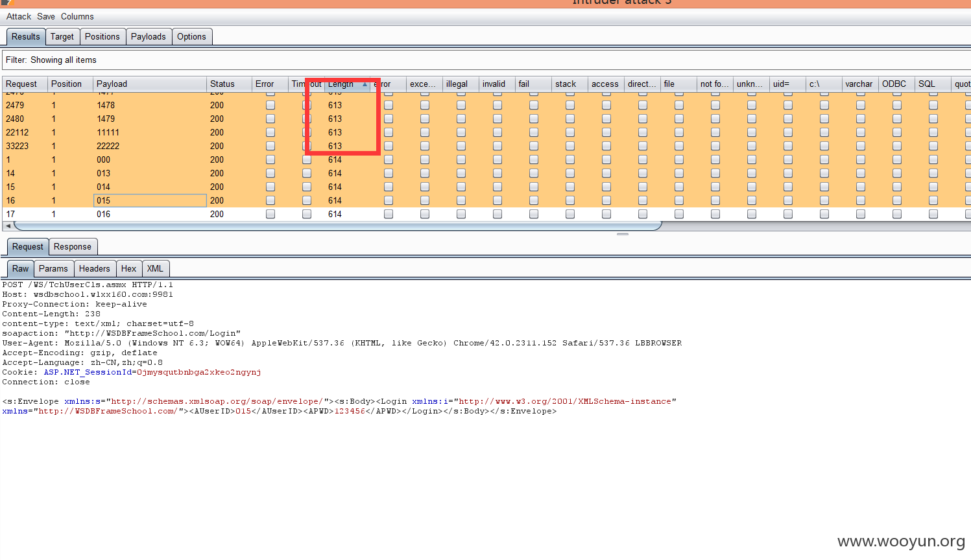Select the row with payload 22222
The image size is (971, 560).
pyautogui.click(x=486, y=146)
